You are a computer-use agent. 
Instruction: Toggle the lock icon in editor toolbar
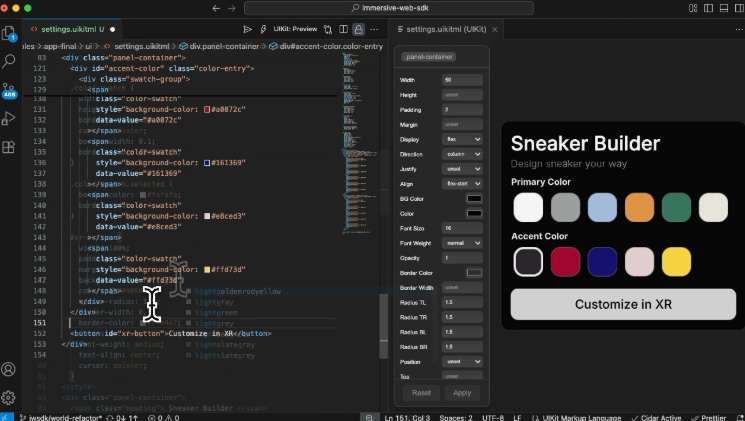357,30
